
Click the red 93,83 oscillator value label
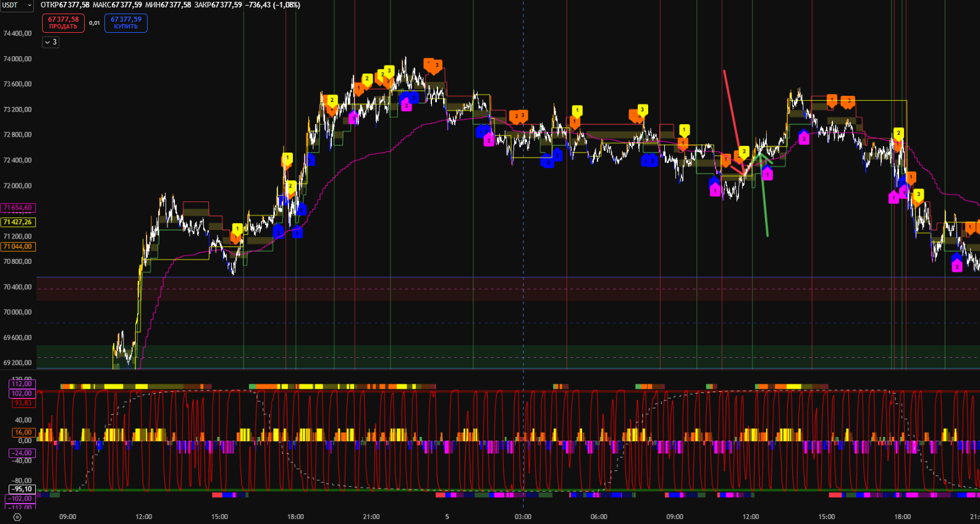click(x=22, y=403)
